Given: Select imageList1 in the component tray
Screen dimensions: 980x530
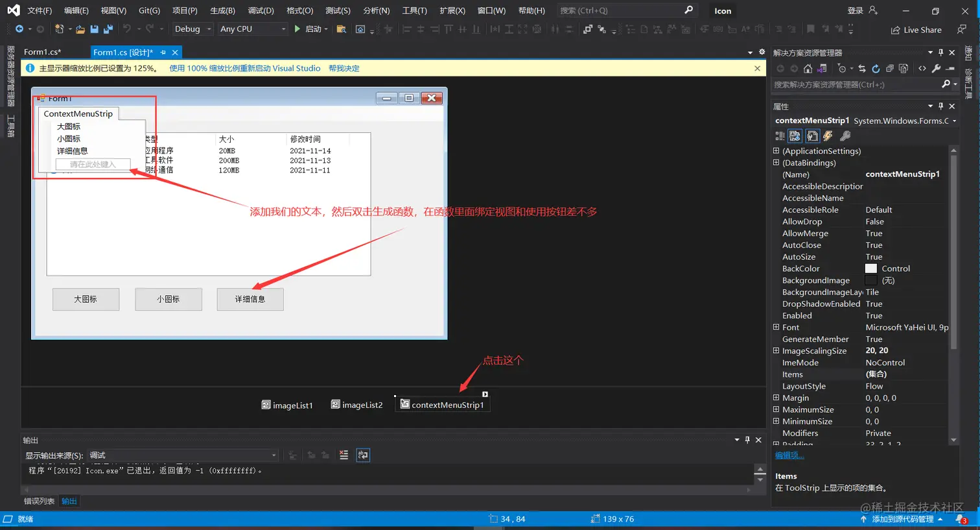Looking at the screenshot, I should pyautogui.click(x=287, y=405).
